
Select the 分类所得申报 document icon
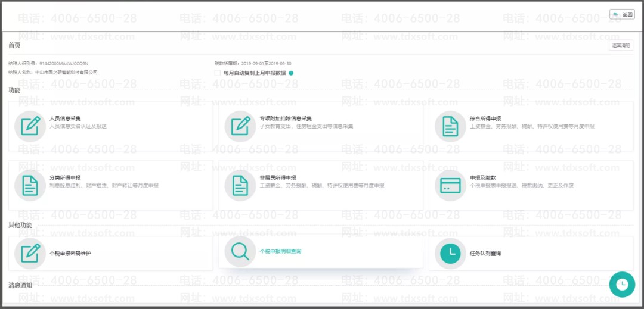[30, 185]
